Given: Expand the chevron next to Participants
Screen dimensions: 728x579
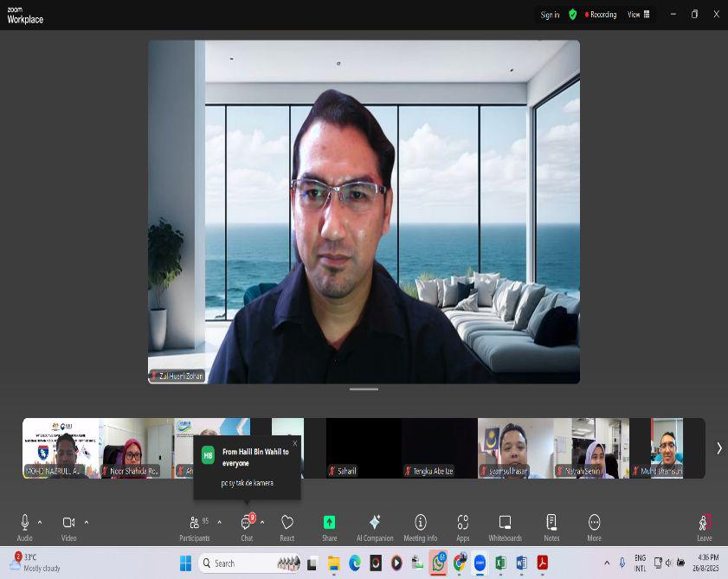Looking at the screenshot, I should [x=219, y=522].
